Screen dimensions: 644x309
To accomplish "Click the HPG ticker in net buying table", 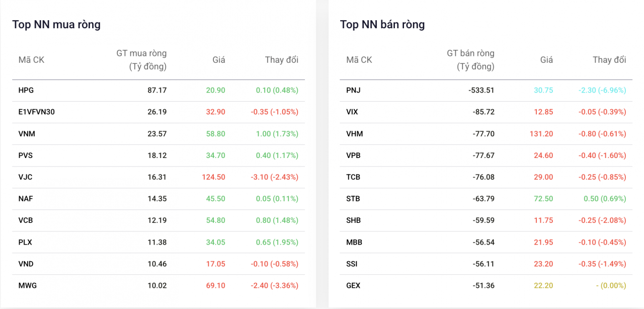I will (26, 90).
